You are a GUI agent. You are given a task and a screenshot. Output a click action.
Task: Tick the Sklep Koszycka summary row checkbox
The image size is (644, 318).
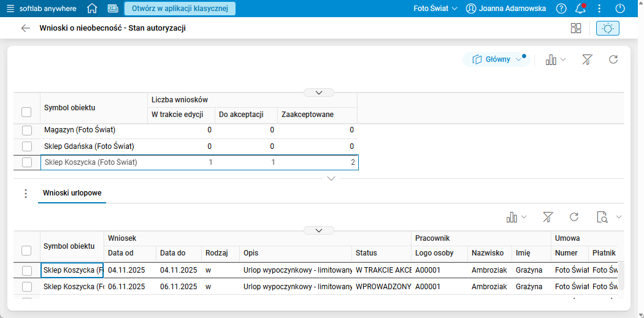(26, 162)
